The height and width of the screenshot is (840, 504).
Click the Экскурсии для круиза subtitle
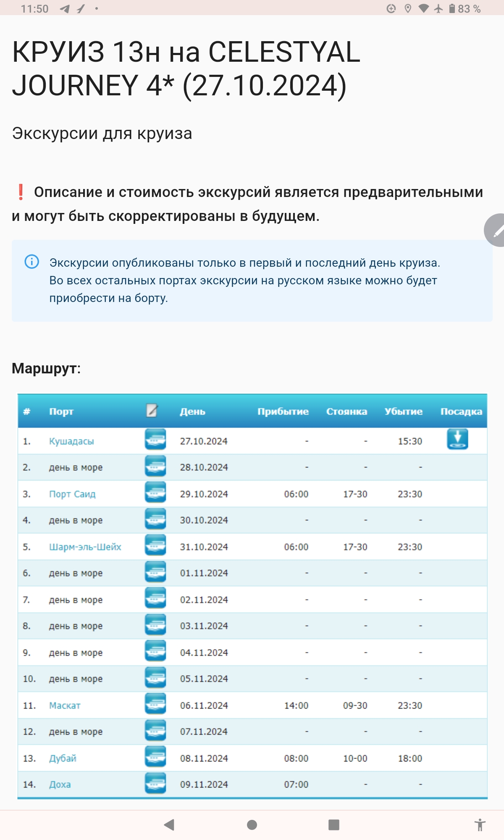[102, 133]
